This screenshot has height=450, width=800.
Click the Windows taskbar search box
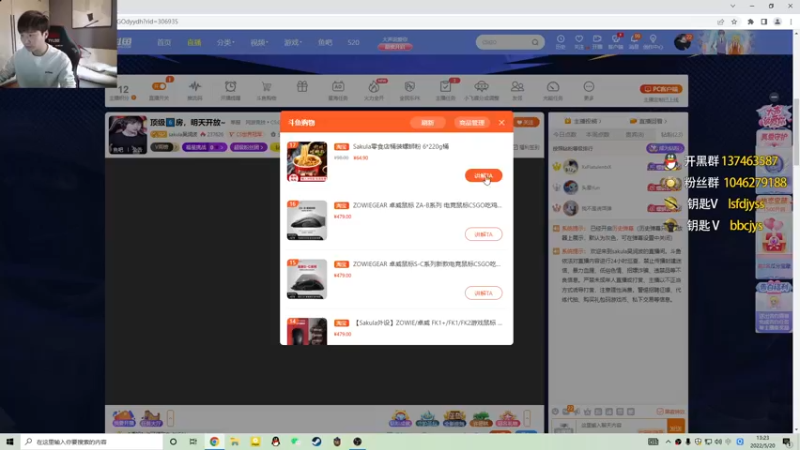point(92,442)
